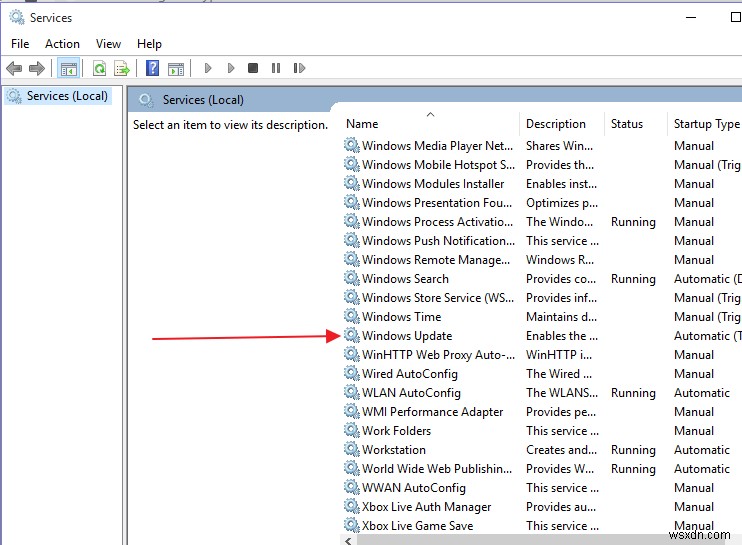This screenshot has height=545, width=742.
Task: Click gear icon beside Windows Search
Action: pyautogui.click(x=352, y=278)
